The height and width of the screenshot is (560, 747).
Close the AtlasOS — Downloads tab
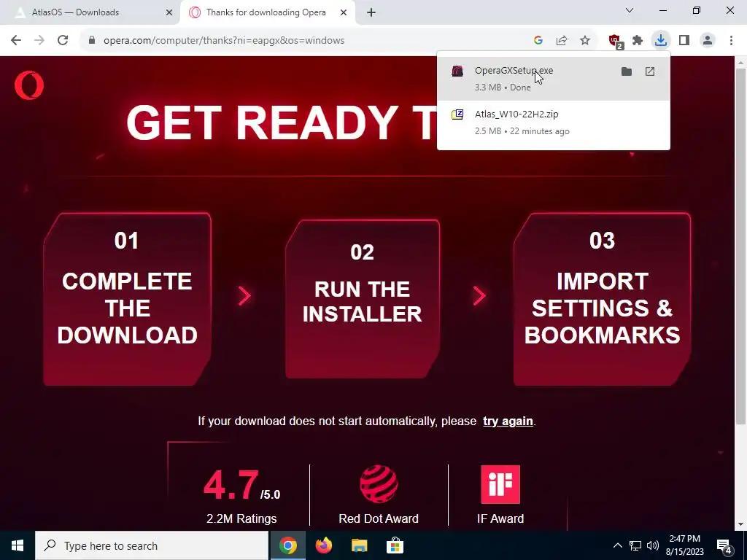pyautogui.click(x=169, y=12)
